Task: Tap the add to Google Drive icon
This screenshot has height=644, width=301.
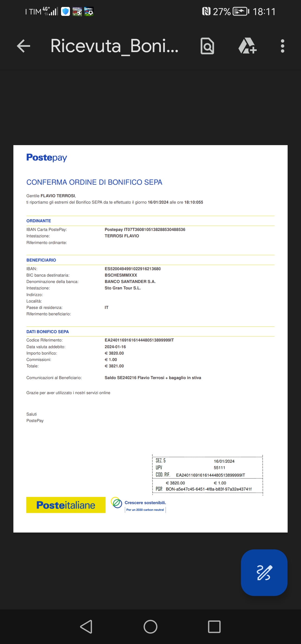Action: click(247, 46)
